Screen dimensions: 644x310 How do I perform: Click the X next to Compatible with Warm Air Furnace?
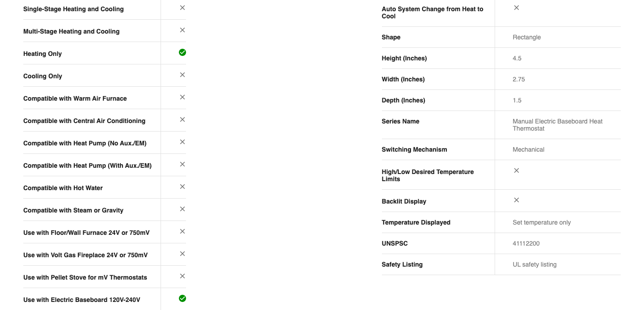[182, 97]
